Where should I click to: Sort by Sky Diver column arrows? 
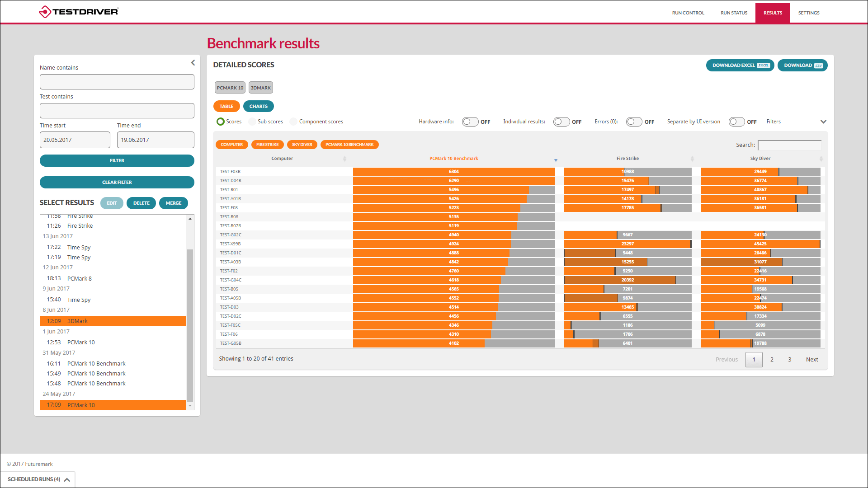821,159
